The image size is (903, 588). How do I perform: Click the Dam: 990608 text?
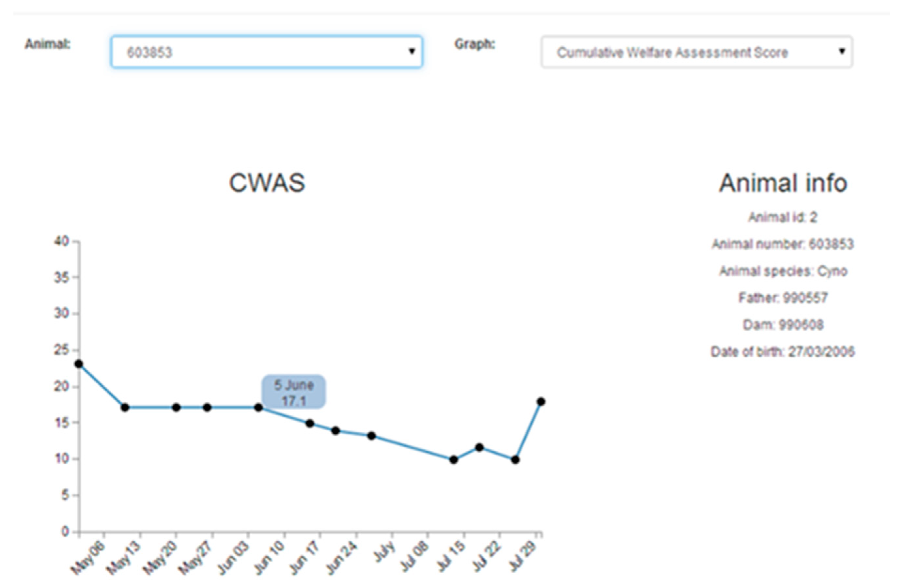point(783,325)
